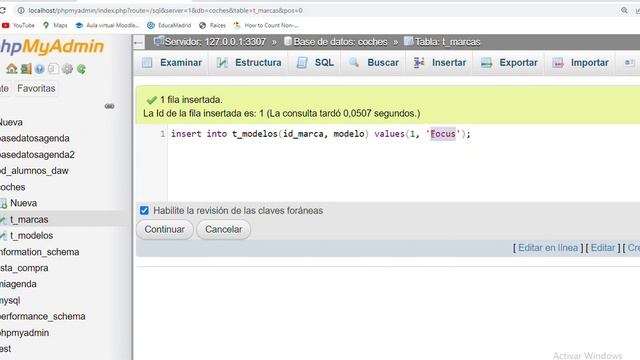Click top-level Nueva database entry
Image resolution: width=640 pixels, height=360 pixels.
[11, 122]
